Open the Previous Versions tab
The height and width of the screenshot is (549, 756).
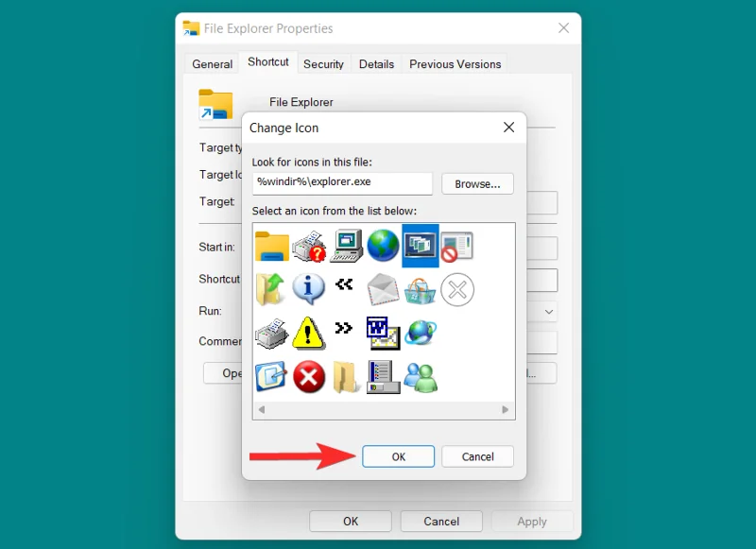coord(455,63)
